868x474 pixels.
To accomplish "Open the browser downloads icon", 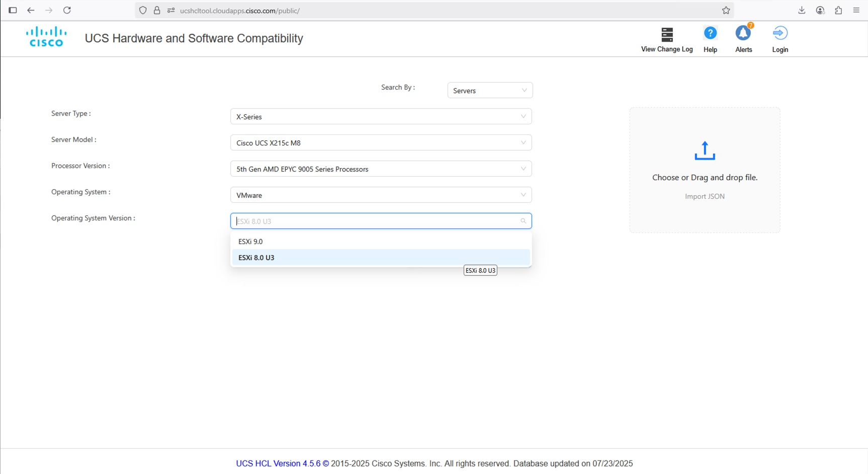I will click(802, 10).
